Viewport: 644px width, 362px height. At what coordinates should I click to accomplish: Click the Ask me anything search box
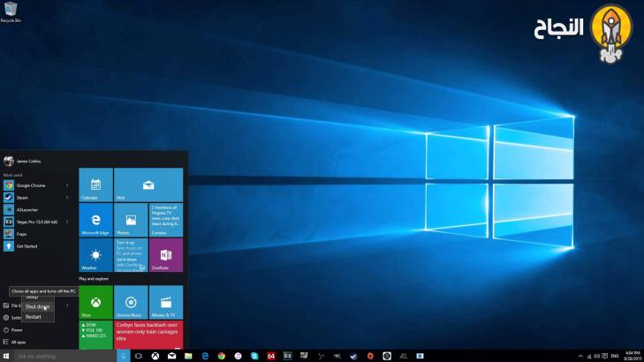pyautogui.click(x=62, y=356)
